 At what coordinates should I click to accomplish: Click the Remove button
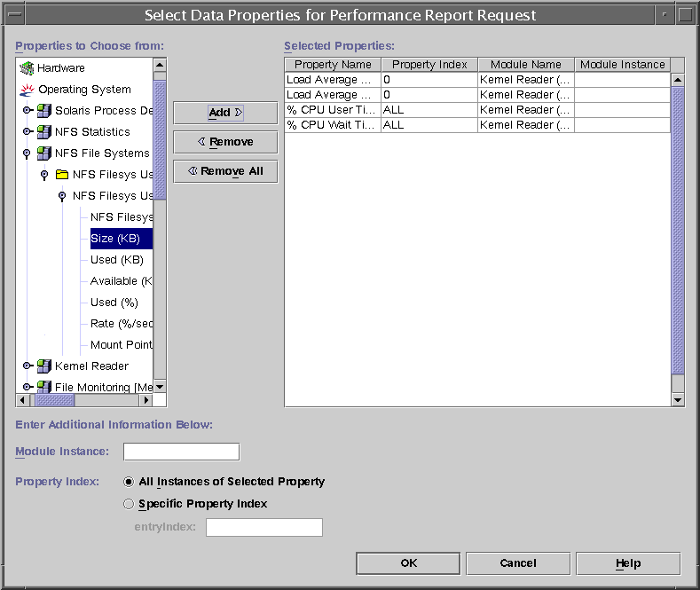225,142
